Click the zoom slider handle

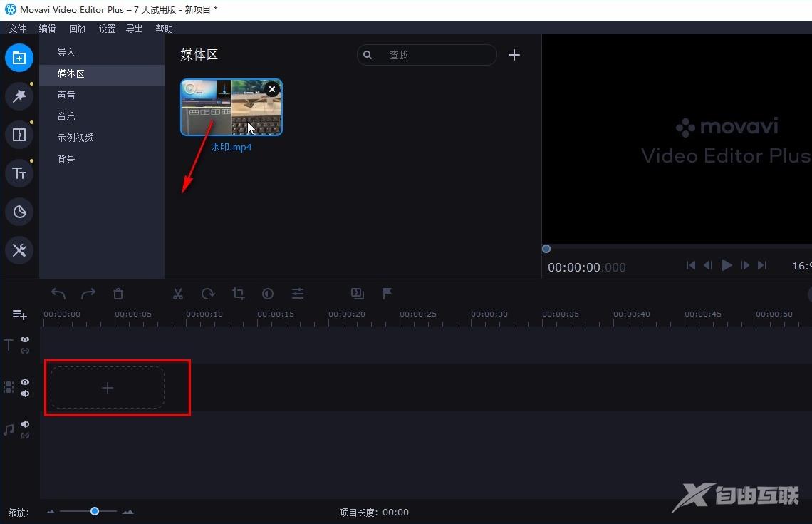tap(95, 511)
